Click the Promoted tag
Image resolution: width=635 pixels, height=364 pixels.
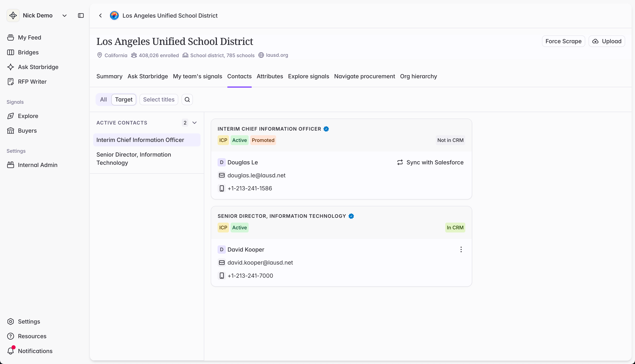coord(263,140)
